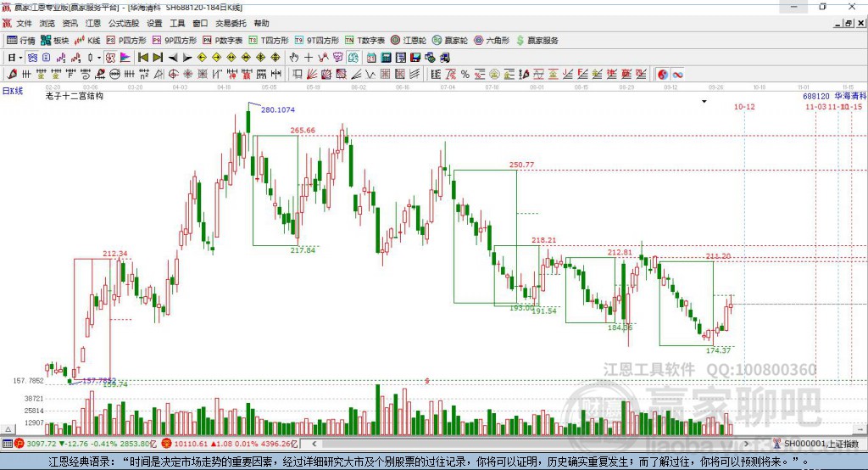This screenshot has height=470, width=868.
Task: Select the crosshair cursor tool
Action: pyautogui.click(x=309, y=57)
